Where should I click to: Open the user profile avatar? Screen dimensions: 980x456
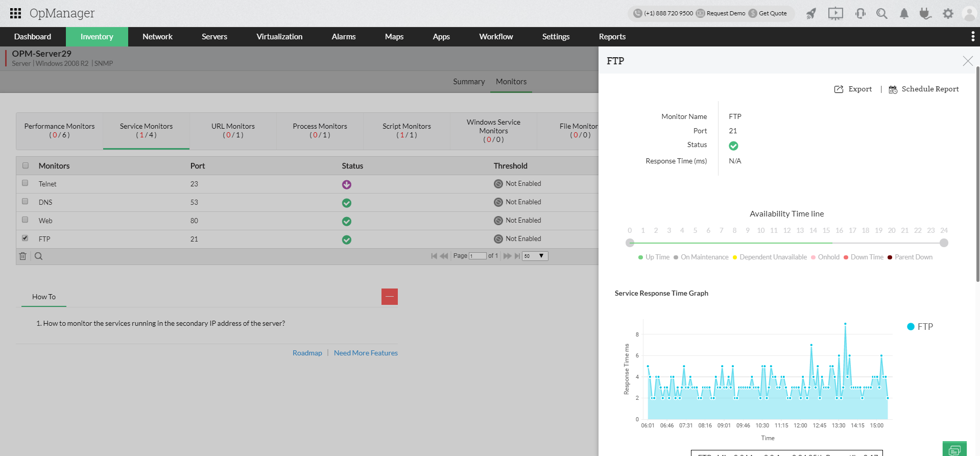point(969,14)
